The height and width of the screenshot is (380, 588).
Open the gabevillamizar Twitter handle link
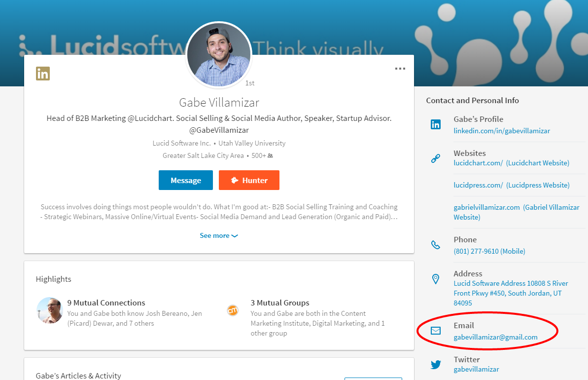click(x=476, y=369)
